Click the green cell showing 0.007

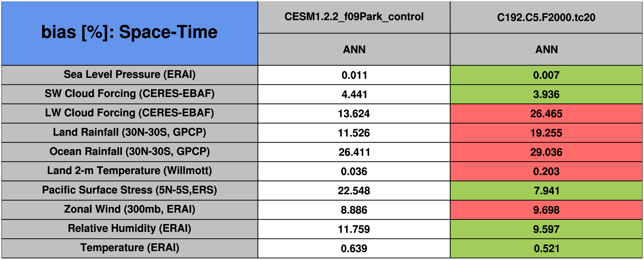(x=546, y=75)
